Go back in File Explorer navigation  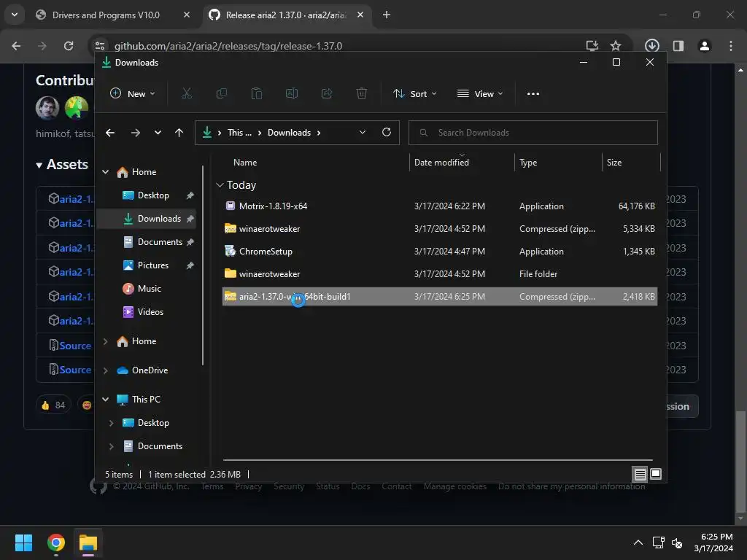pos(110,133)
